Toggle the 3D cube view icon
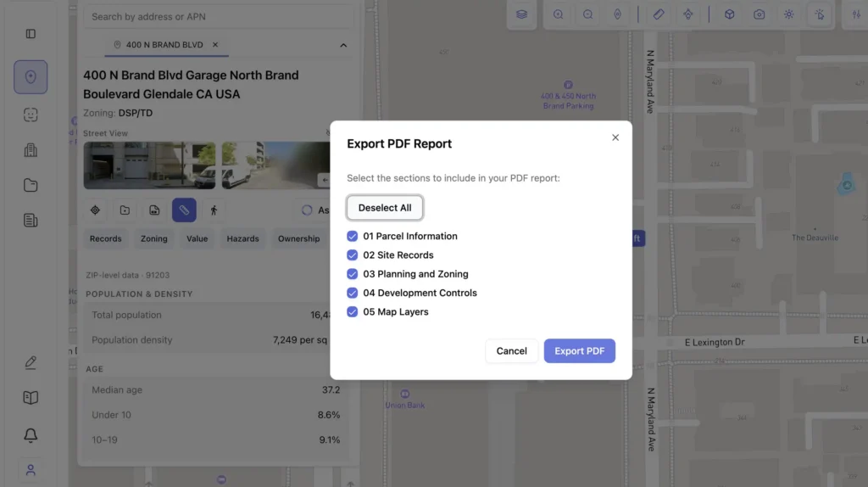 pyautogui.click(x=730, y=14)
